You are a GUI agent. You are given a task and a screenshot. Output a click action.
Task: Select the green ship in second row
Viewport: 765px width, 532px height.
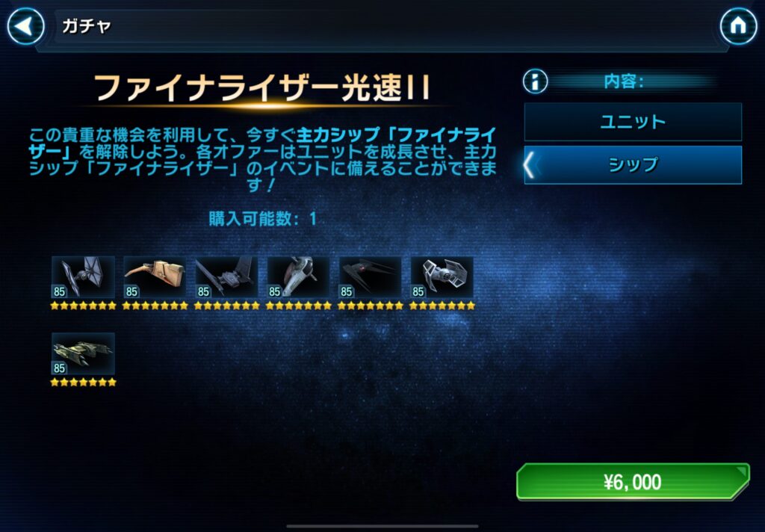(x=84, y=354)
